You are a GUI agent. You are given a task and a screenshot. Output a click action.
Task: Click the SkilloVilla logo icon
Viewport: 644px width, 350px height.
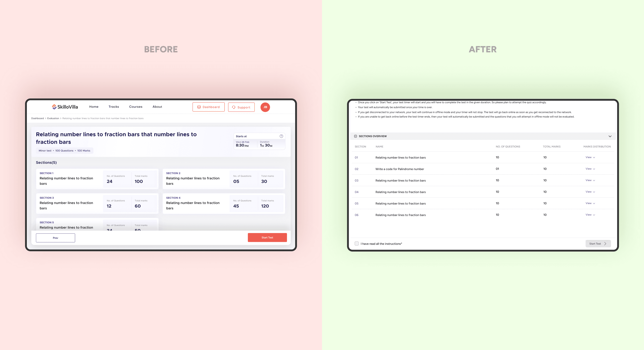[54, 107]
